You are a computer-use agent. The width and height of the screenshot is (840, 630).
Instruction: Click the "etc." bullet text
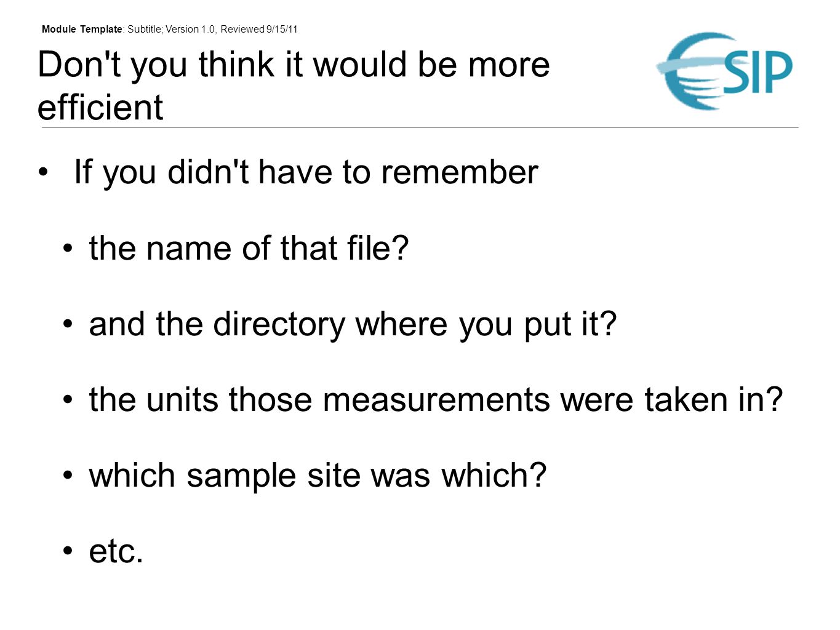(116, 551)
